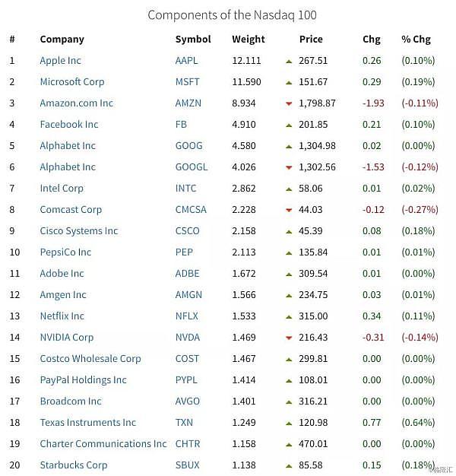Click the green up arrow for Netflix Inc

point(289,316)
